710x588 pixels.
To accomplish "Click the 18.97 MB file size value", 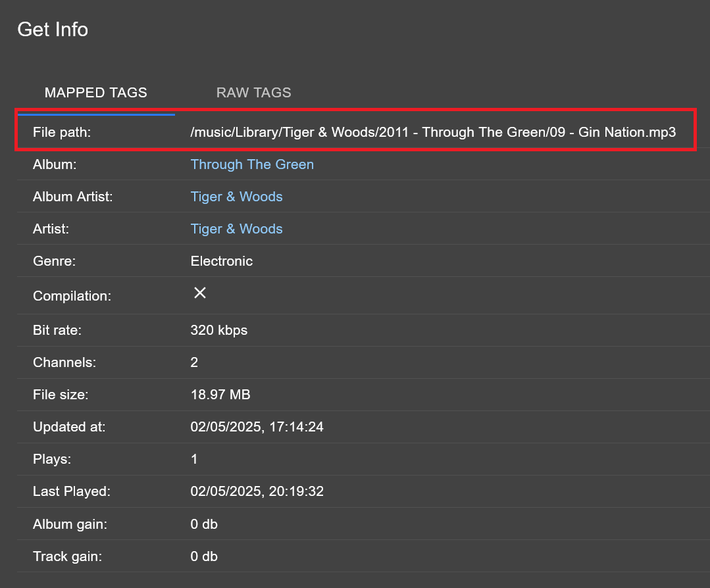I will (220, 395).
